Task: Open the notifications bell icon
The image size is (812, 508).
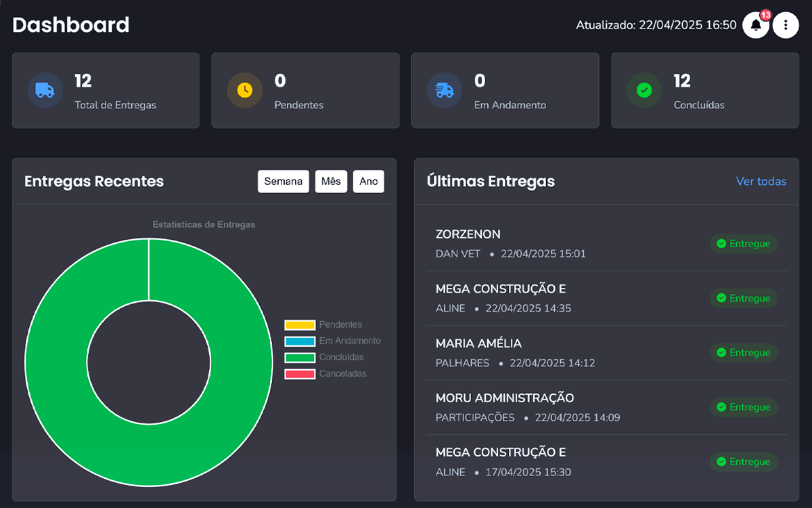Action: pos(755,26)
